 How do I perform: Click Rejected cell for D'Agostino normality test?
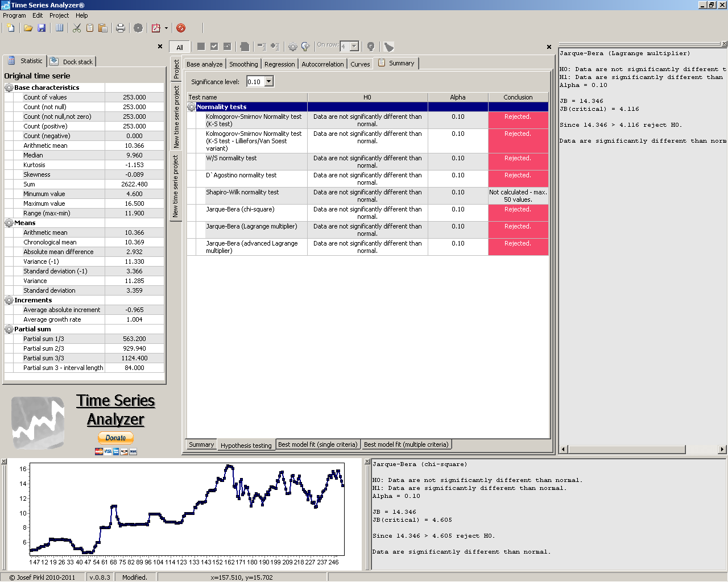pyautogui.click(x=518, y=178)
